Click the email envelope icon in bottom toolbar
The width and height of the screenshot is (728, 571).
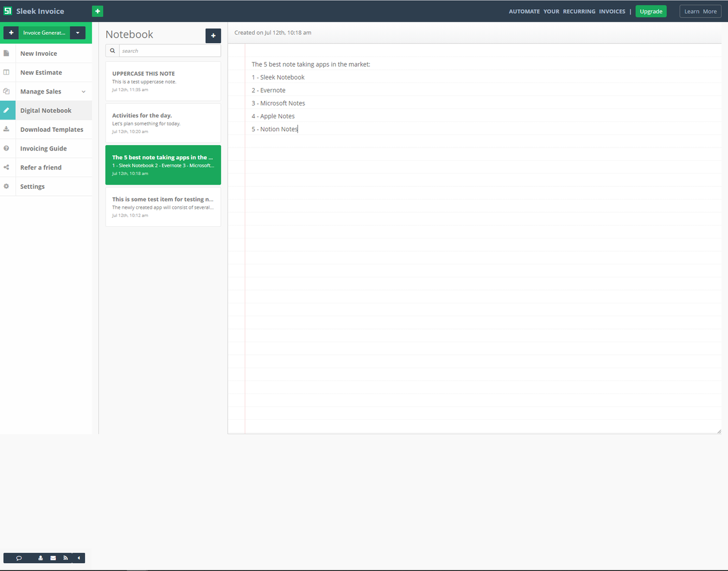click(53, 558)
